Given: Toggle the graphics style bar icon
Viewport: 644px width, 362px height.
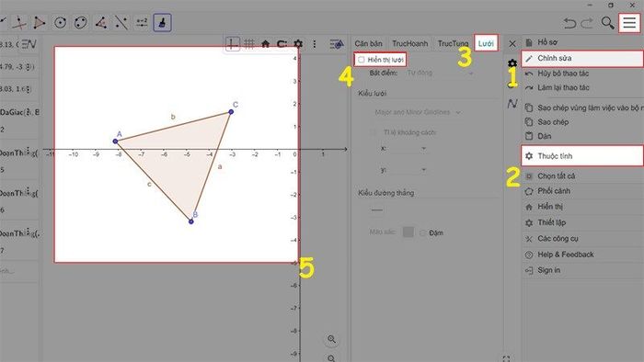Looking at the screenshot, I should [x=337, y=44].
